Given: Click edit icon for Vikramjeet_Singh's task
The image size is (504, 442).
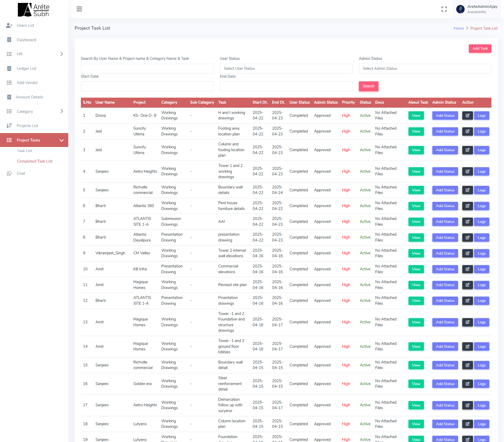Looking at the screenshot, I should pyautogui.click(x=467, y=253).
